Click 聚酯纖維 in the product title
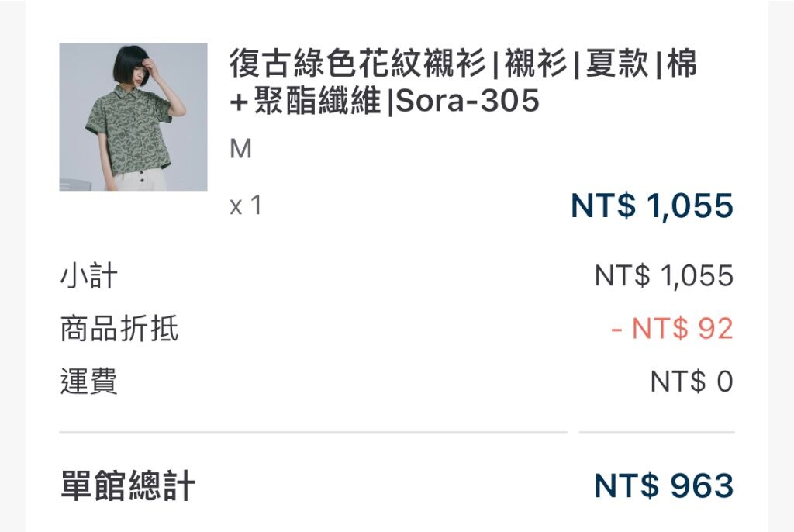794x532 pixels. point(317,100)
